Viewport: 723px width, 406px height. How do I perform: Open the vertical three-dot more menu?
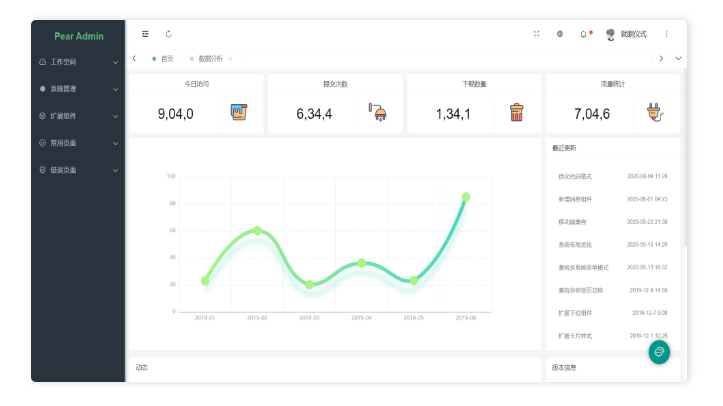pos(667,34)
